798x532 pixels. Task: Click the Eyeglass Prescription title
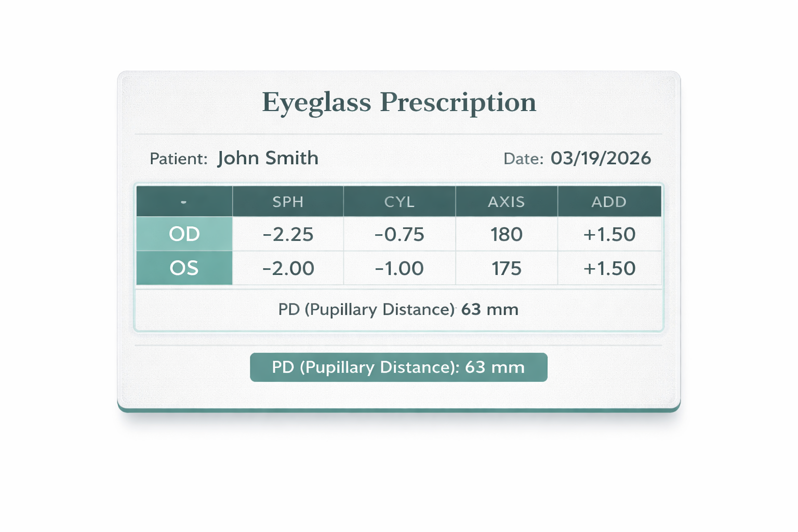tap(398, 102)
